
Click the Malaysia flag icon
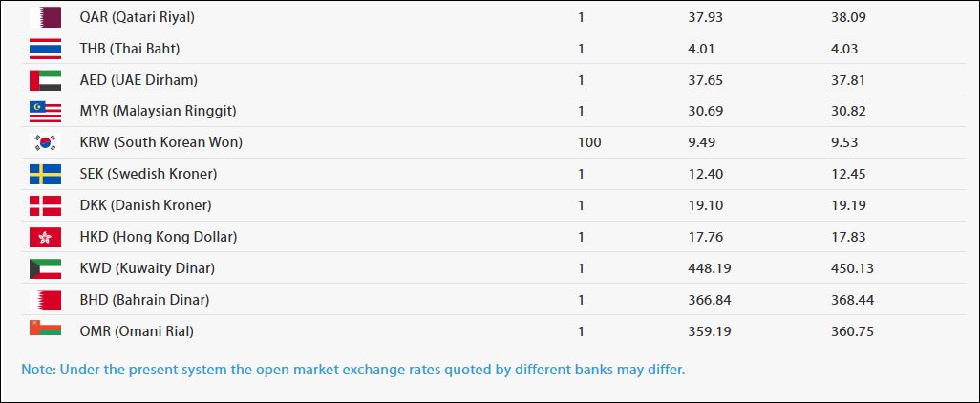click(x=45, y=112)
